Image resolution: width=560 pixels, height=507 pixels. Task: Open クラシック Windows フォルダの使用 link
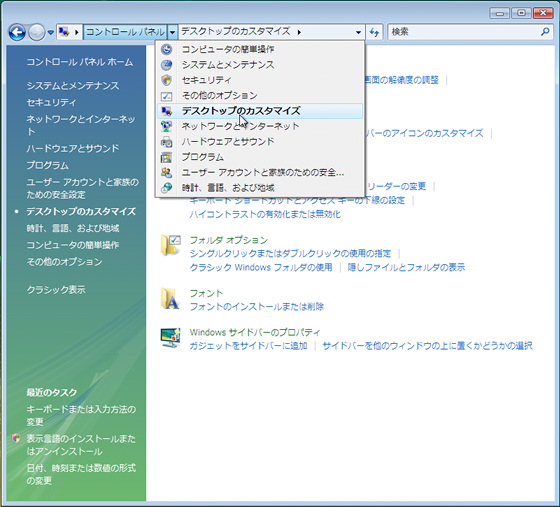click(x=261, y=267)
